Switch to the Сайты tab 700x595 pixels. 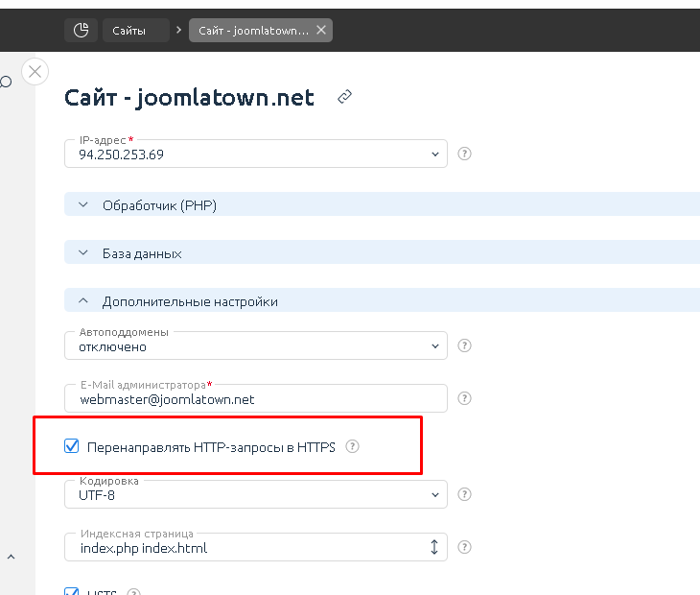point(136,31)
